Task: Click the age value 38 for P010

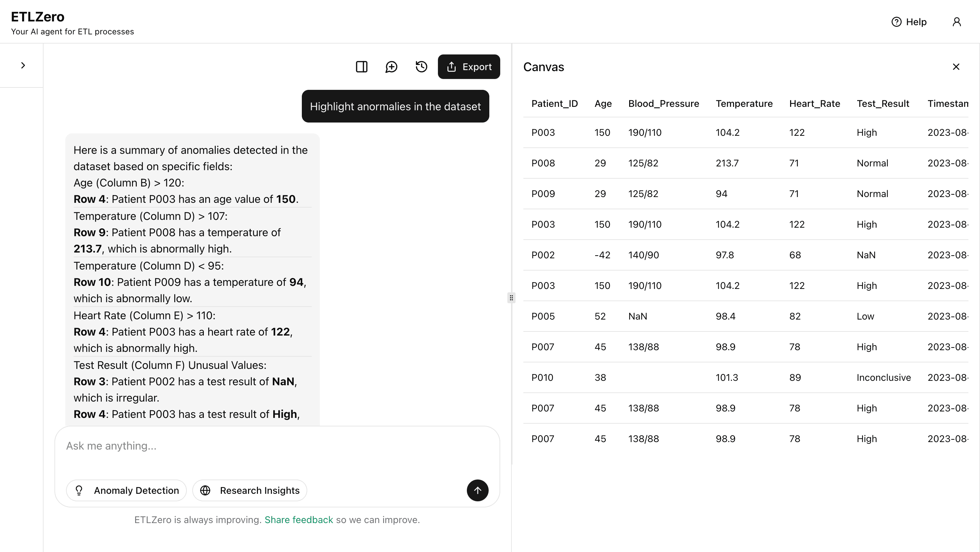Action: [600, 377]
